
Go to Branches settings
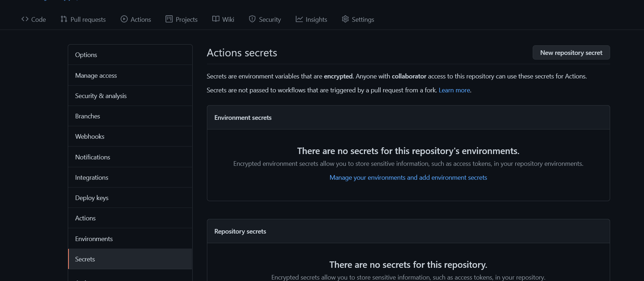click(x=130, y=116)
